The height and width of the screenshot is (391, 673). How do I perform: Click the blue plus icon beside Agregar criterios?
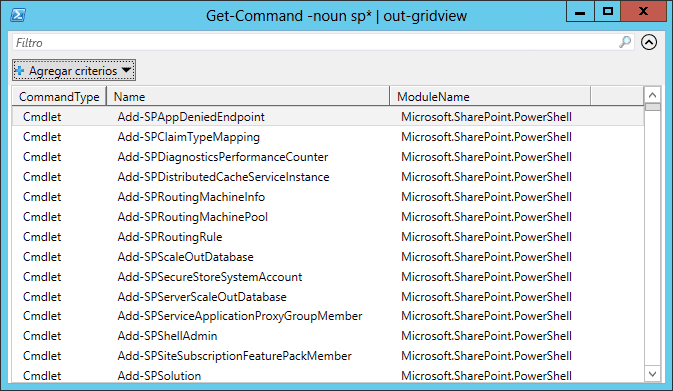click(x=19, y=70)
